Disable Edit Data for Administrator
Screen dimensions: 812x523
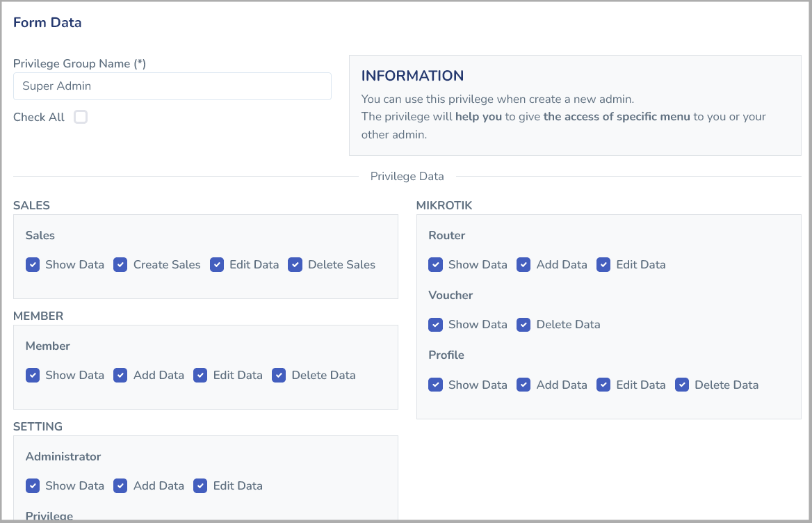click(x=200, y=486)
